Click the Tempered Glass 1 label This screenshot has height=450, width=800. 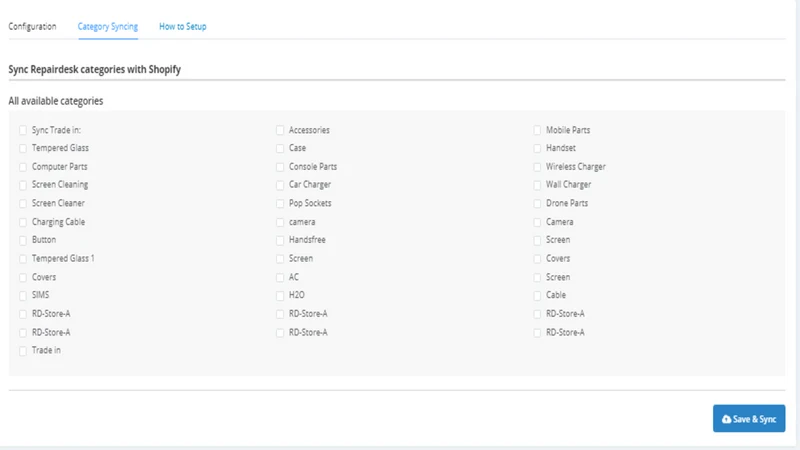[x=63, y=258]
